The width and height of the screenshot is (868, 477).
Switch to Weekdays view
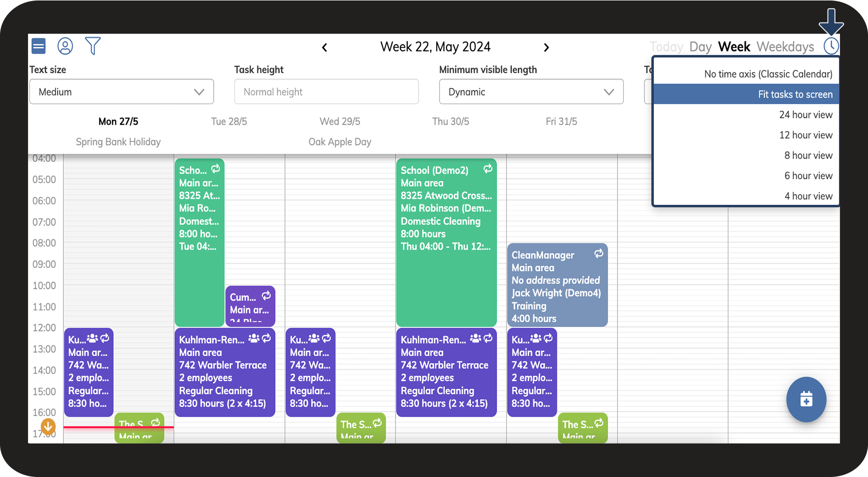(785, 47)
